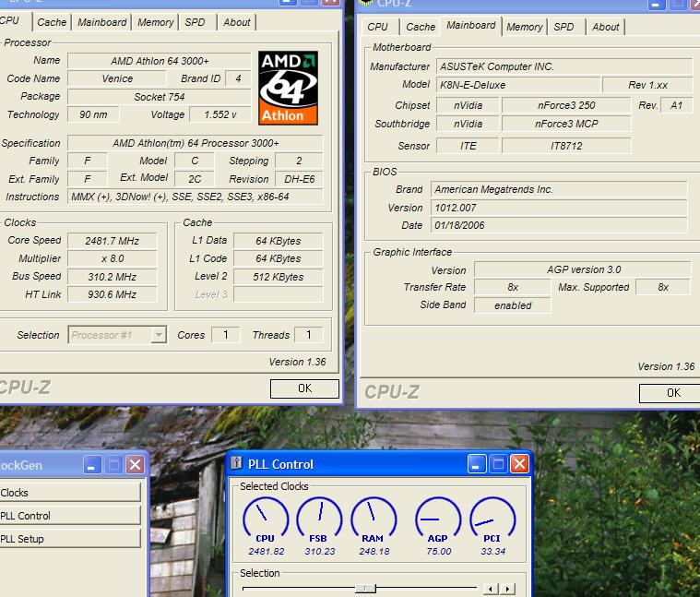Click the PLL Control window title icon

tap(236, 463)
